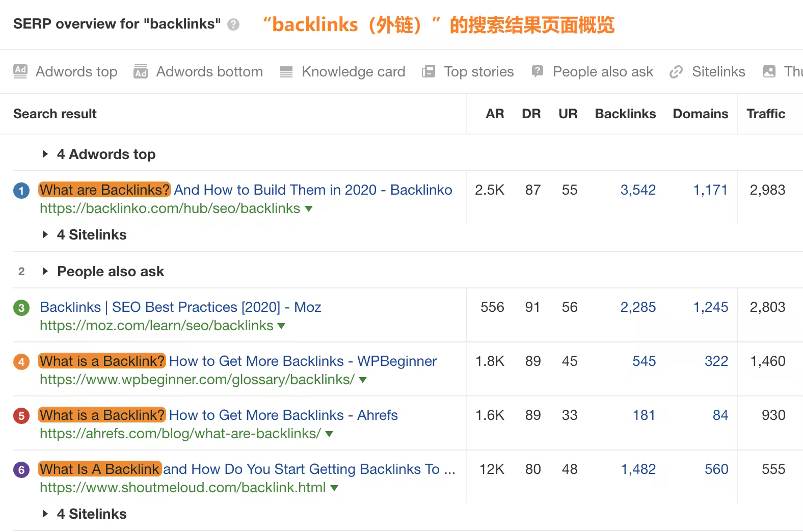
Task: Open the ahrefs.com/blog/what-are-backlinks URL
Action: pyautogui.click(x=180, y=434)
